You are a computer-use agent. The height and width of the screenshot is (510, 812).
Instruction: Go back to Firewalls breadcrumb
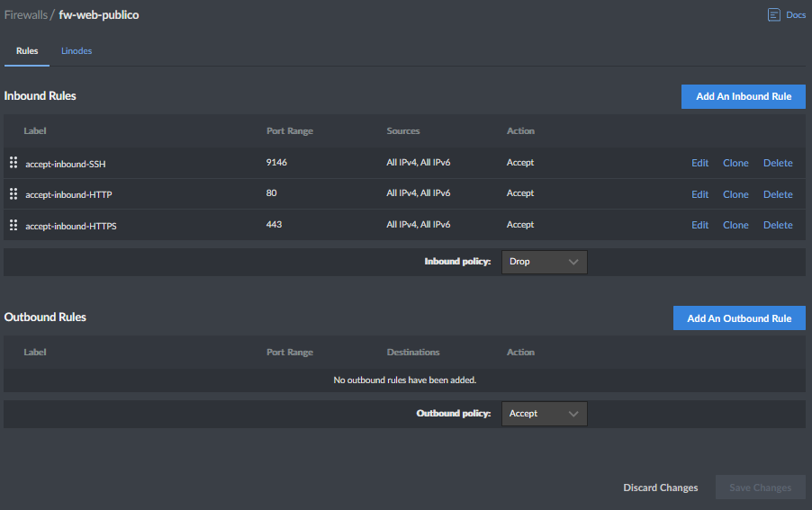coord(25,15)
